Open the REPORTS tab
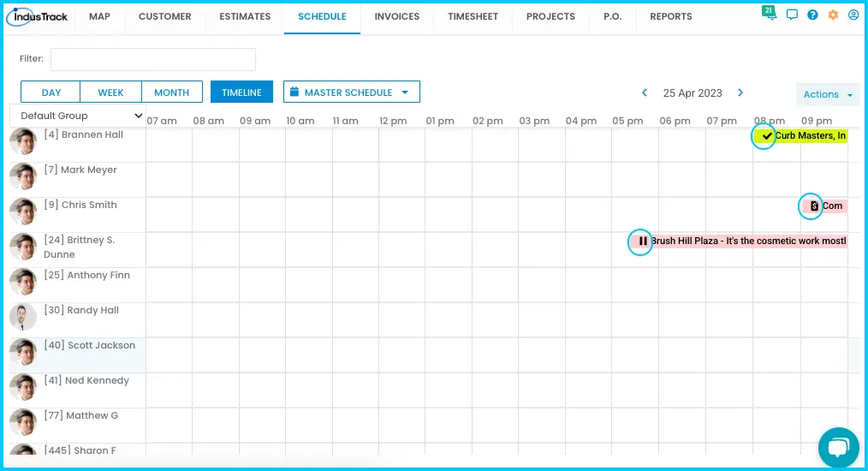 [671, 16]
